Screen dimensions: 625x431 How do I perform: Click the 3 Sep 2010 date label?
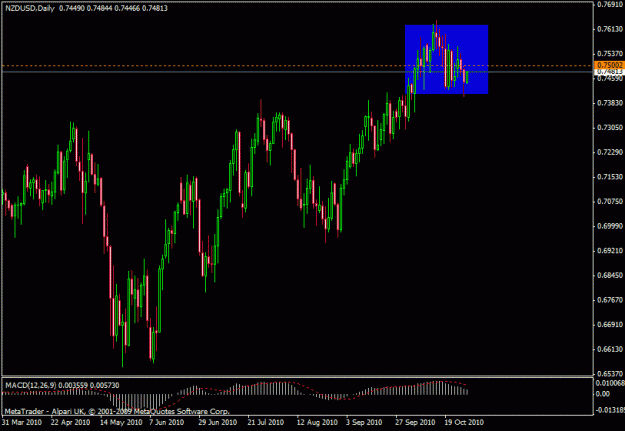click(364, 422)
